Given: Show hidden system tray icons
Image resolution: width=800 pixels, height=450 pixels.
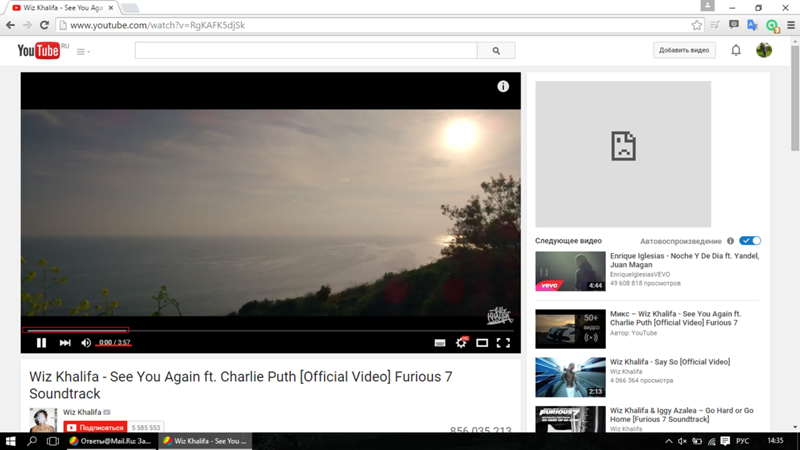Looking at the screenshot, I should 668,441.
